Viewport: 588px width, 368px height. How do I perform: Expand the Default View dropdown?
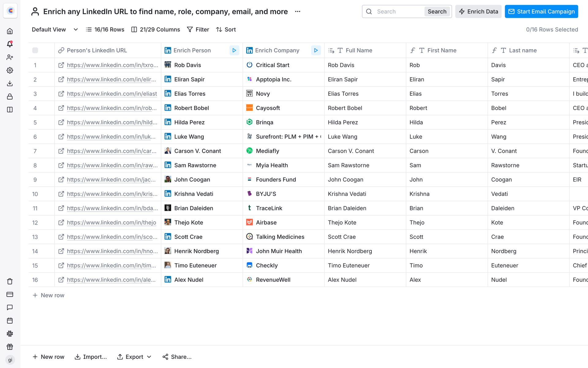point(55,29)
